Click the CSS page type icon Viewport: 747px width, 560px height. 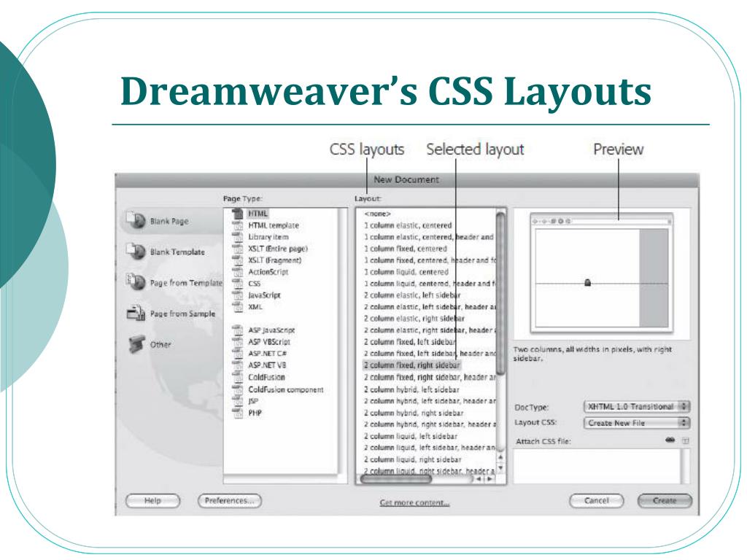[237, 284]
